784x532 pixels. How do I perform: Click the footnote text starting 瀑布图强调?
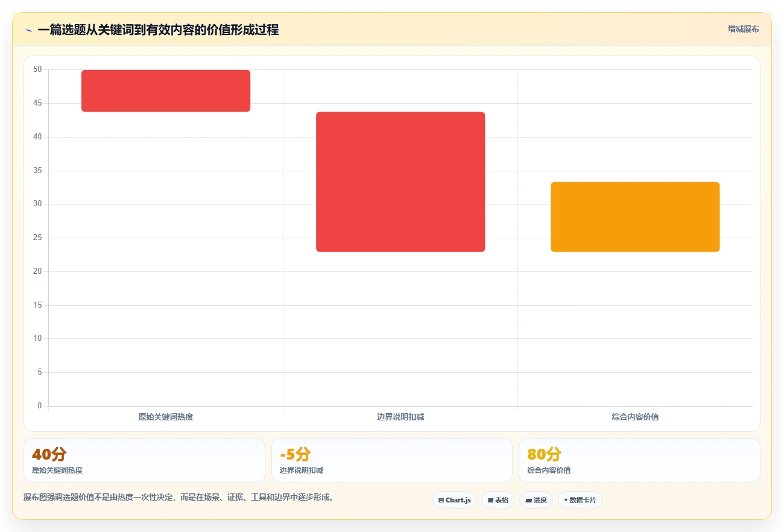click(x=179, y=498)
